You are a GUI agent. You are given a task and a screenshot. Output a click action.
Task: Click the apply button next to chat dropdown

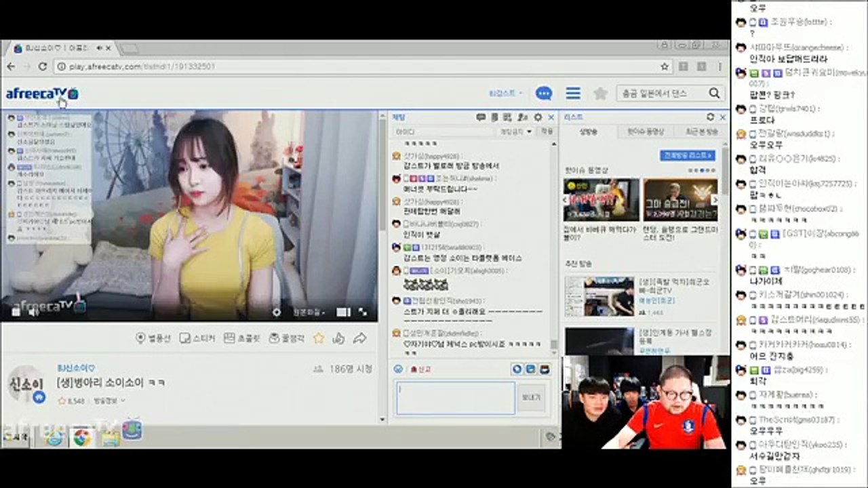[546, 131]
